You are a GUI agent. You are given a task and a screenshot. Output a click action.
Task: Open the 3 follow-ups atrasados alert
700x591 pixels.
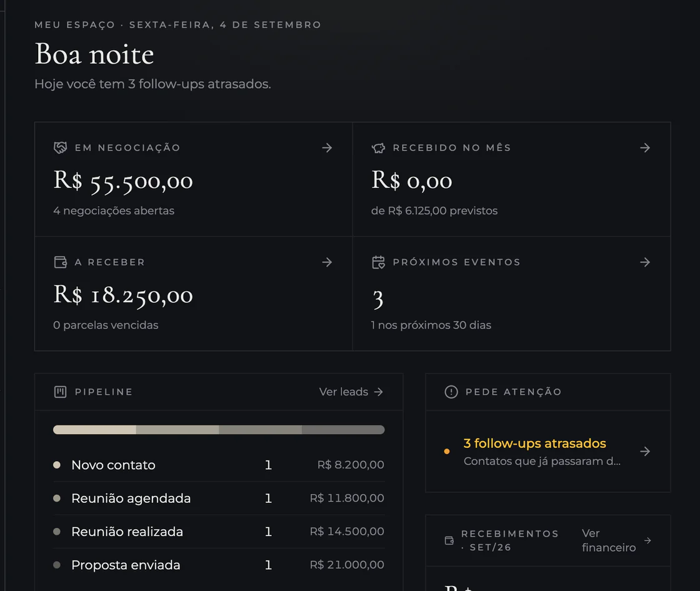[x=548, y=452]
